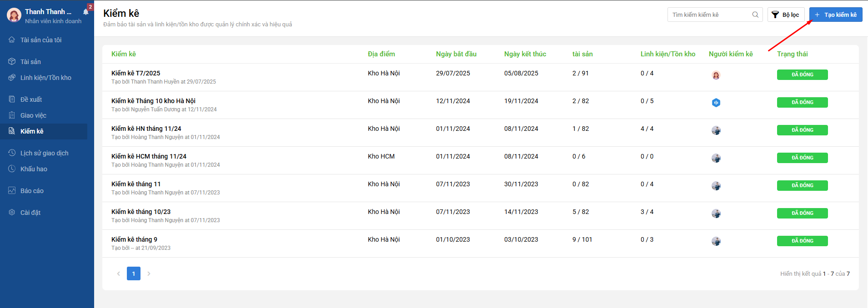The height and width of the screenshot is (308, 868).
Task: Open Kiểm kê HN tháng 11/24 entry
Action: [146, 129]
